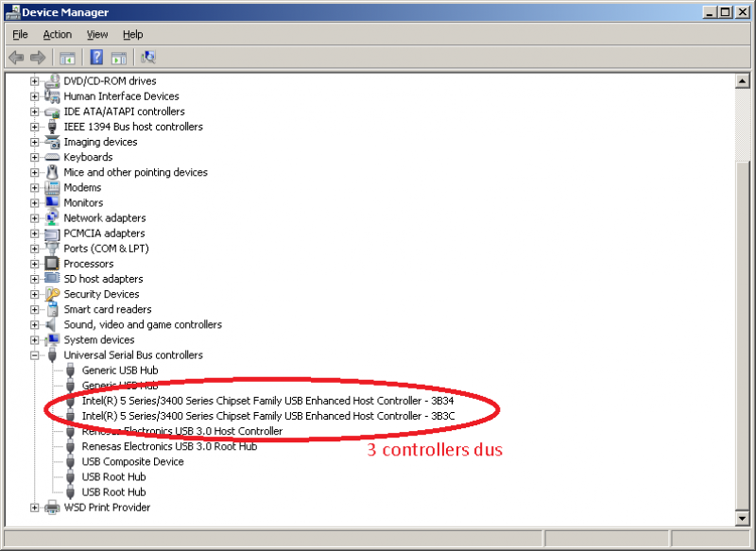Select the PCMCIA adapters icon
This screenshot has width=756, height=551.
(x=52, y=233)
